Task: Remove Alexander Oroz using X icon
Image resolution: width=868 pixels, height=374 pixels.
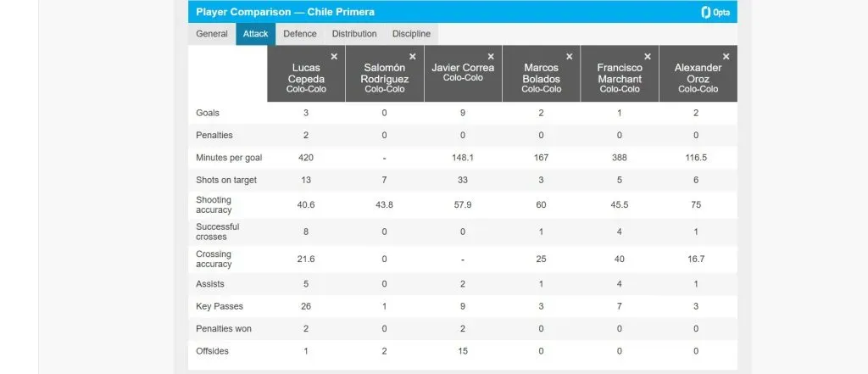Action: coord(726,57)
